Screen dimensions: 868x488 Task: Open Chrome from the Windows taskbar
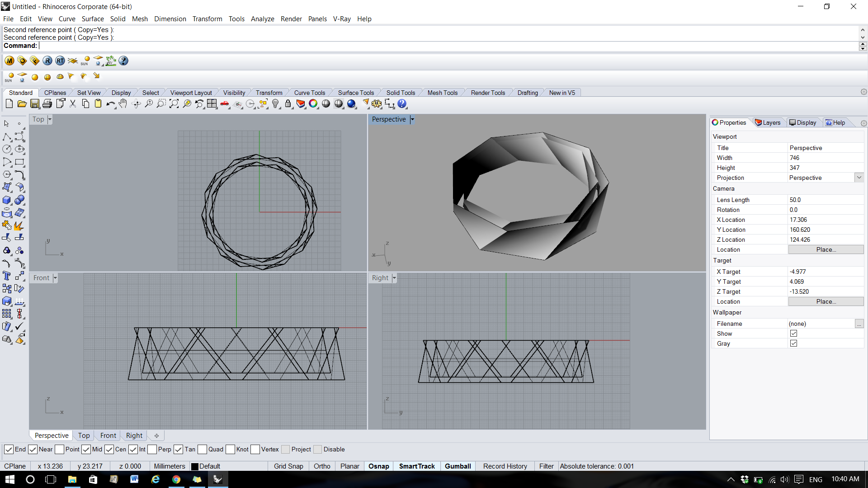[x=176, y=479]
